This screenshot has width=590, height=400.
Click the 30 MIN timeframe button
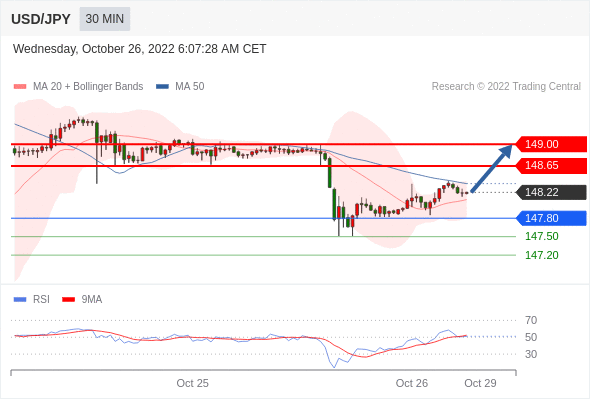pyautogui.click(x=105, y=19)
